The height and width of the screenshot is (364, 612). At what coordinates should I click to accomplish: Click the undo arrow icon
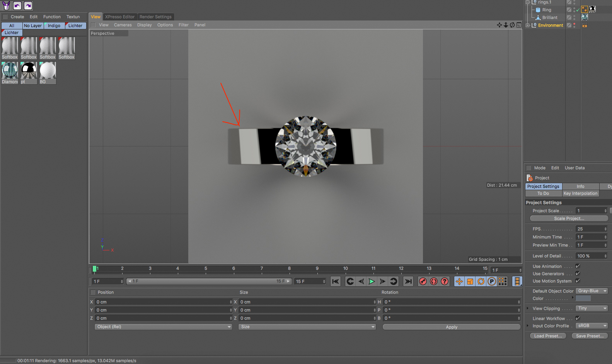[x=17, y=5]
